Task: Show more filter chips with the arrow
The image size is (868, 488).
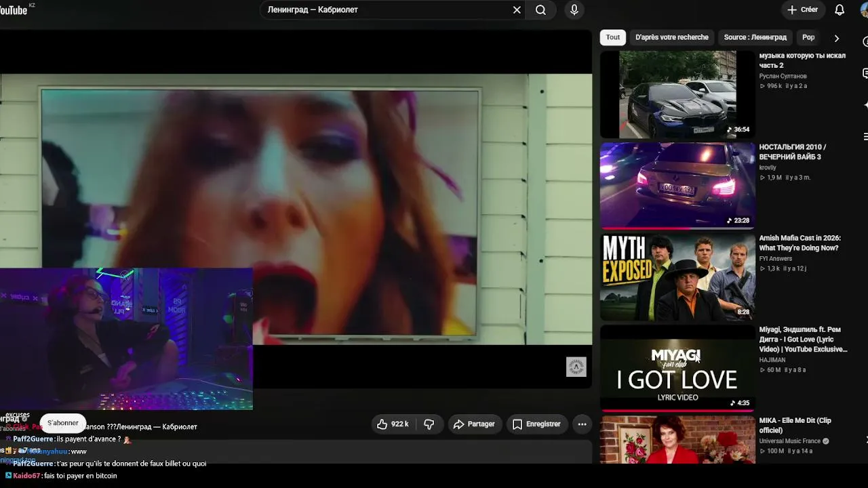Action: (x=836, y=38)
